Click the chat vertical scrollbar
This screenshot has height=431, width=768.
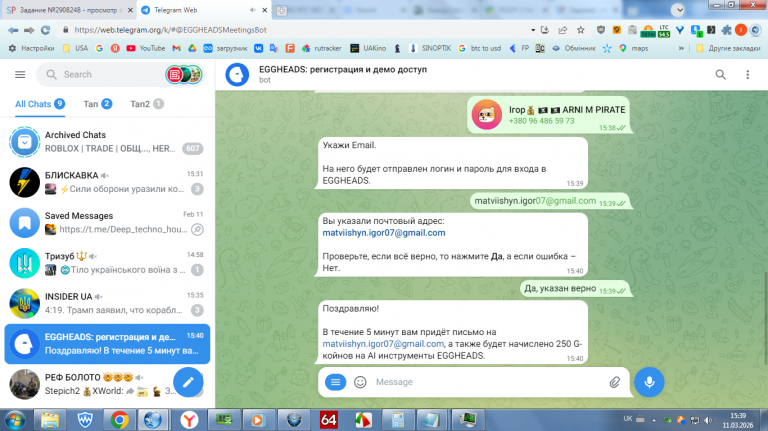765,318
